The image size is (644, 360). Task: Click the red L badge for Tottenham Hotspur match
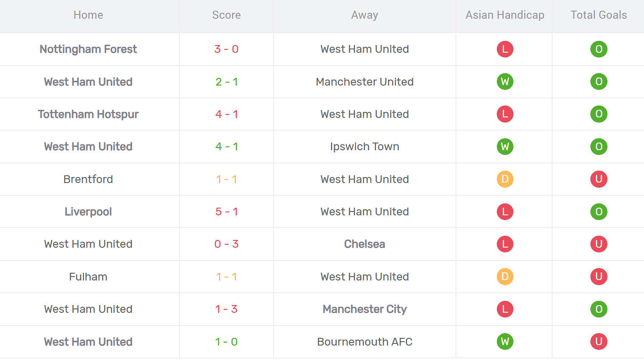point(505,114)
